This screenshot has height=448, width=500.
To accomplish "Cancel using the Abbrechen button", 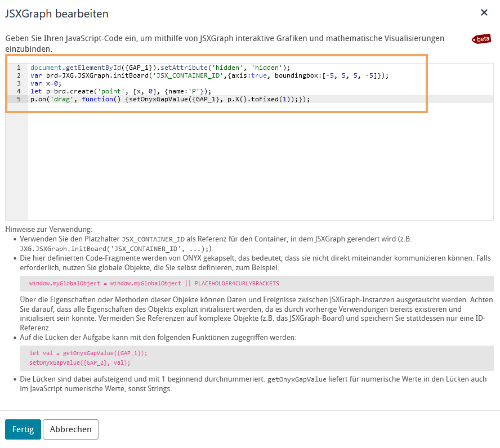I will [71, 429].
